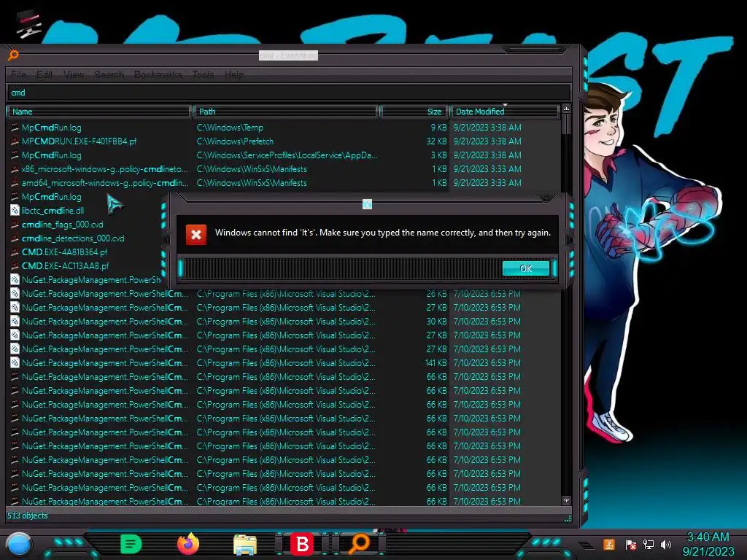Screen dimensions: 747x560
Task: Open the Edit menu
Action: [44, 74]
